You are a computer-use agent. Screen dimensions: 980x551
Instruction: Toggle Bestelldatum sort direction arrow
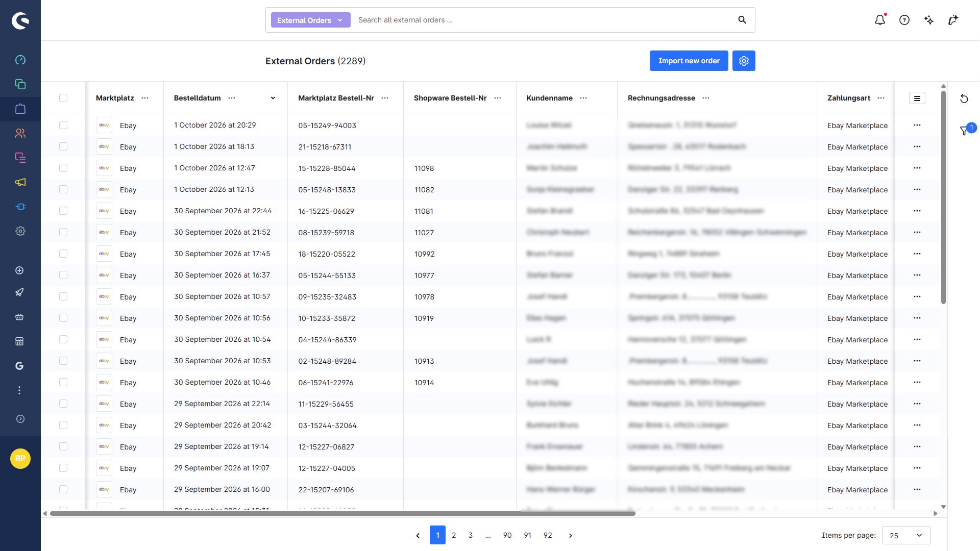click(x=273, y=98)
